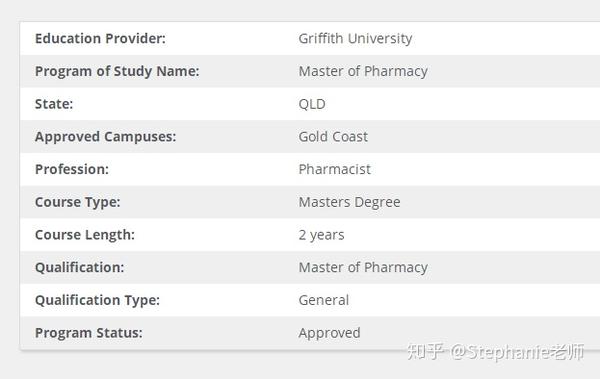Viewport: 600px width, 379px height.
Task: Select the Pharmacist profession value
Action: (x=334, y=169)
